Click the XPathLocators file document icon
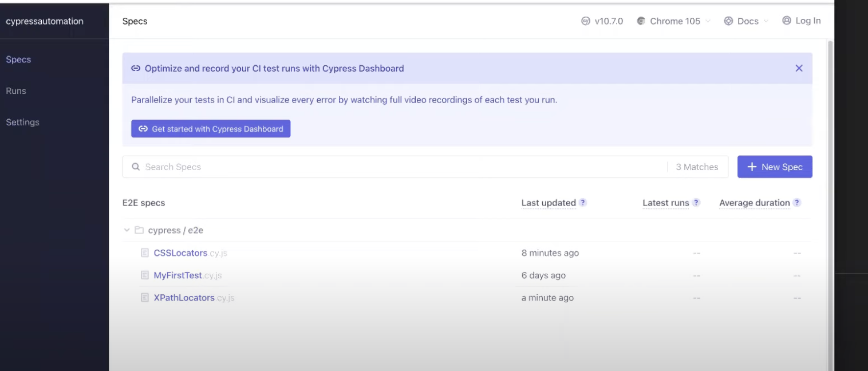 [145, 298]
